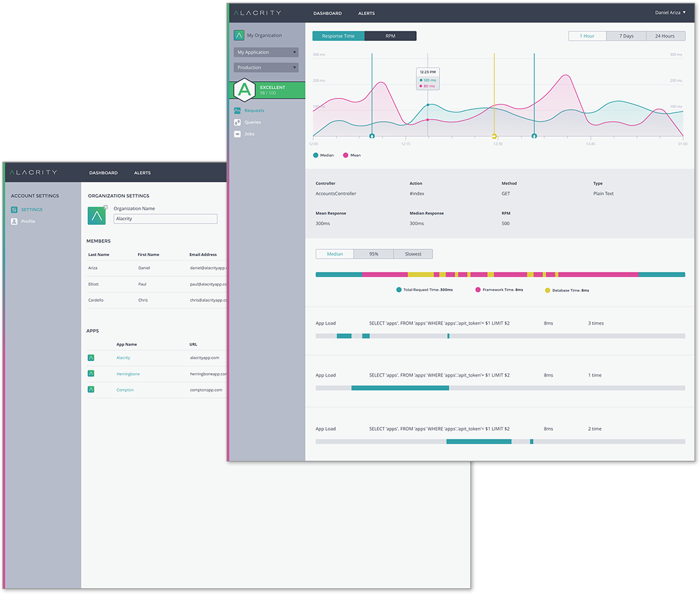Open Requests link in sidebar
Image resolution: width=700 pixels, height=594 pixels.
254,111
